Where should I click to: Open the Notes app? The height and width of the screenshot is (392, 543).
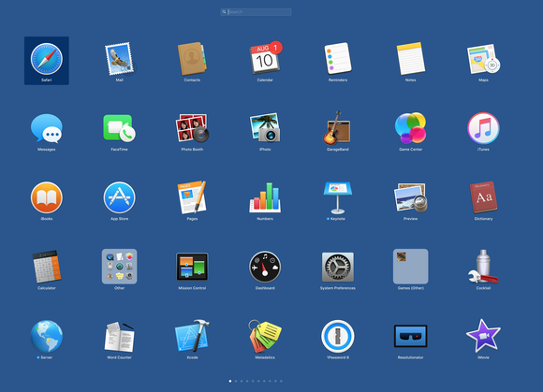[411, 58]
